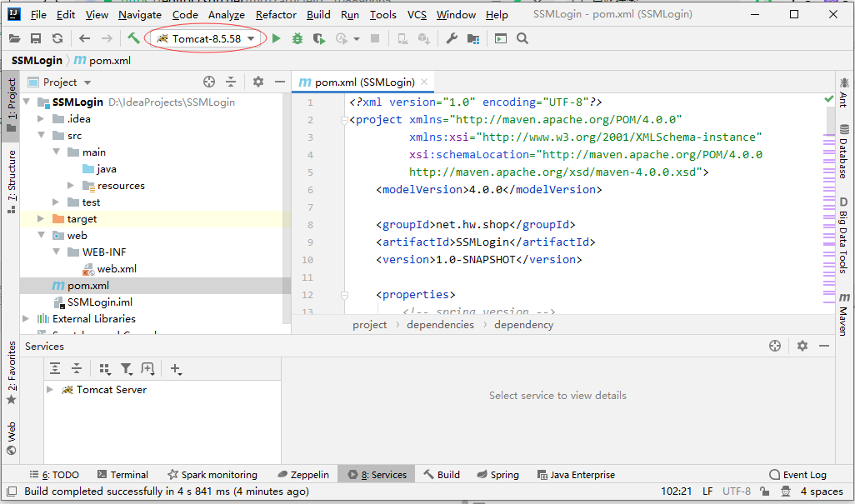Open the Event Log

click(797, 475)
